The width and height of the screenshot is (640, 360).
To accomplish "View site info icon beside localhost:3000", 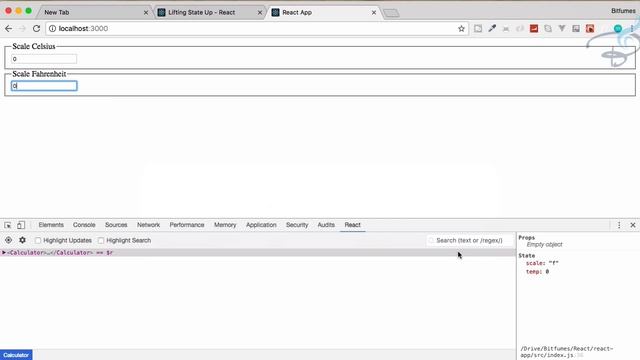I will [x=52, y=29].
